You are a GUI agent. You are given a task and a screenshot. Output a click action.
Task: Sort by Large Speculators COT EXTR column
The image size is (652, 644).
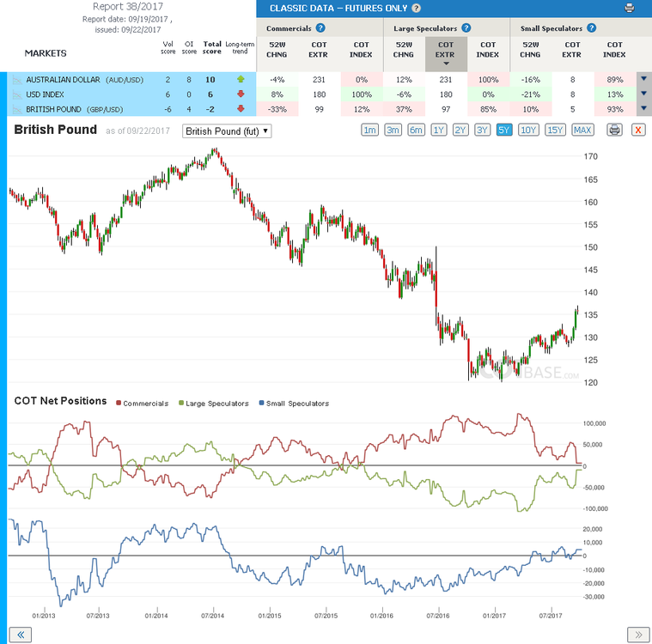click(446, 53)
